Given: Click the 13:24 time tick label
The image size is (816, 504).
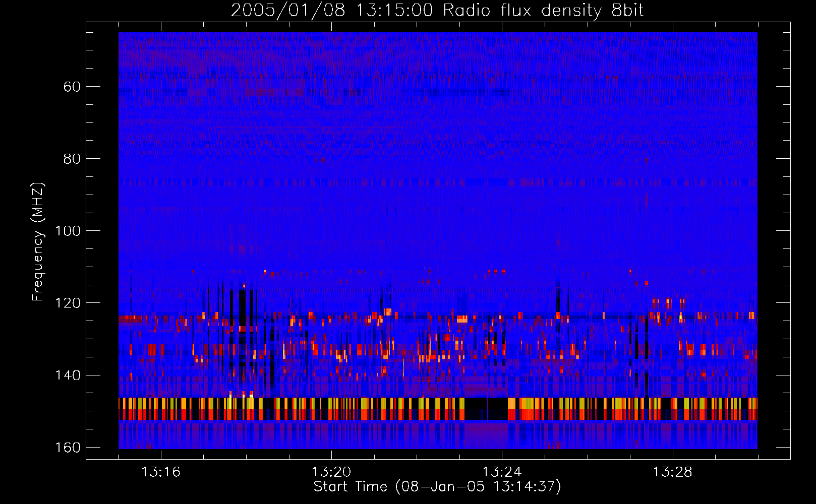Looking at the screenshot, I should 502,472.
